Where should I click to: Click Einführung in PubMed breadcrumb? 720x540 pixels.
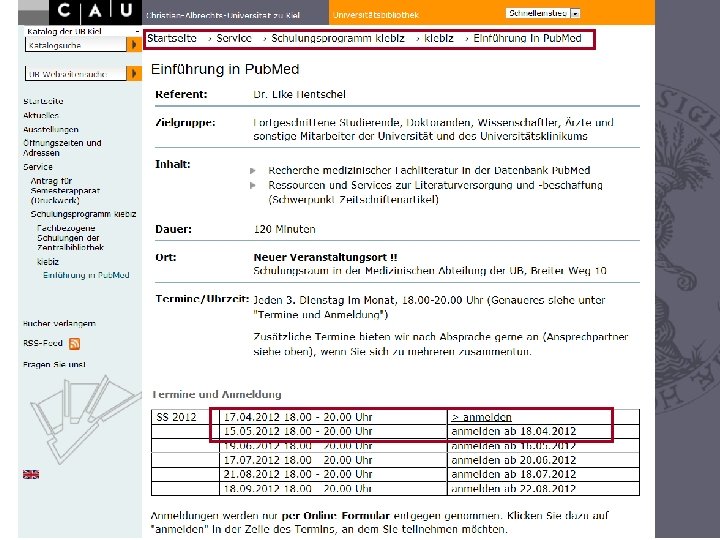[x=528, y=38]
